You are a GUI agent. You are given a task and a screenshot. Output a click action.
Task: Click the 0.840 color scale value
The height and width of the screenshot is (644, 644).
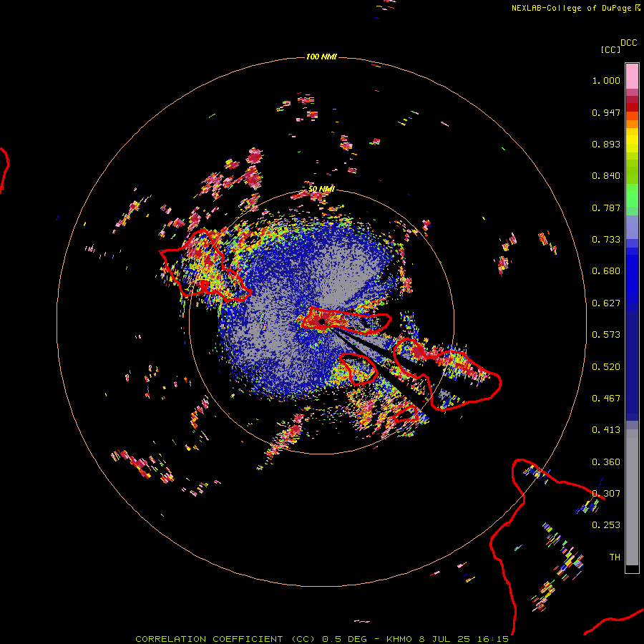click(x=606, y=176)
